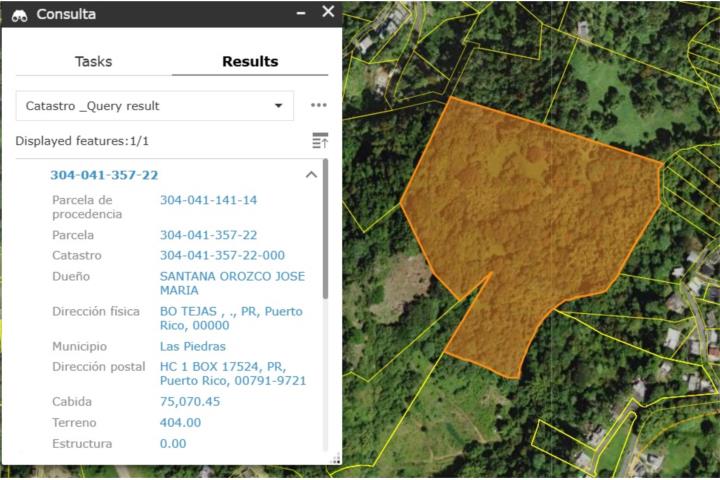Image resolution: width=720 pixels, height=480 pixels.
Task: Select result title 304-041-357-22
Action: pos(104,175)
